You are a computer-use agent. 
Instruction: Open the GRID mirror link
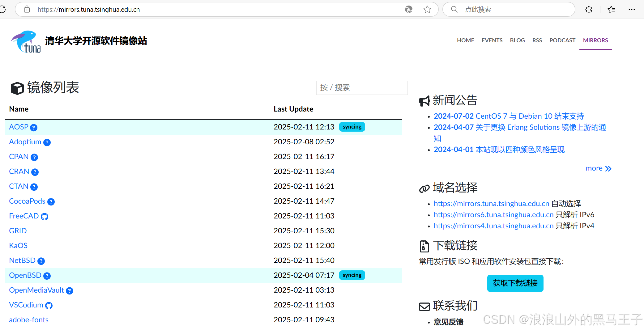(18, 231)
